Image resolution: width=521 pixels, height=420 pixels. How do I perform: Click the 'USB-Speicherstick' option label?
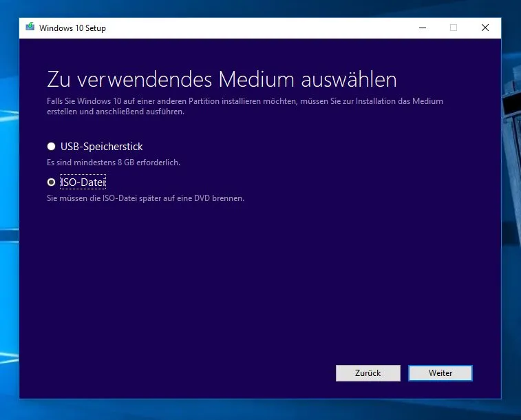click(102, 147)
